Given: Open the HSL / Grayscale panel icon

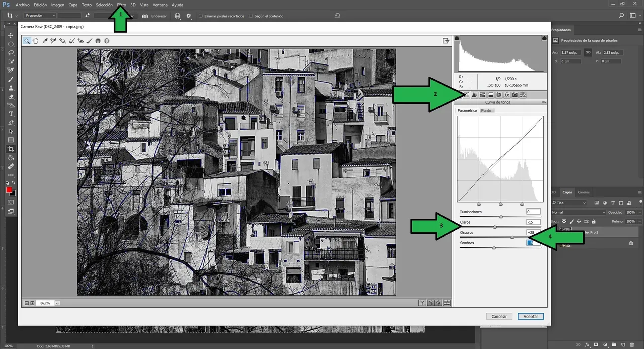Looking at the screenshot, I should 482,95.
